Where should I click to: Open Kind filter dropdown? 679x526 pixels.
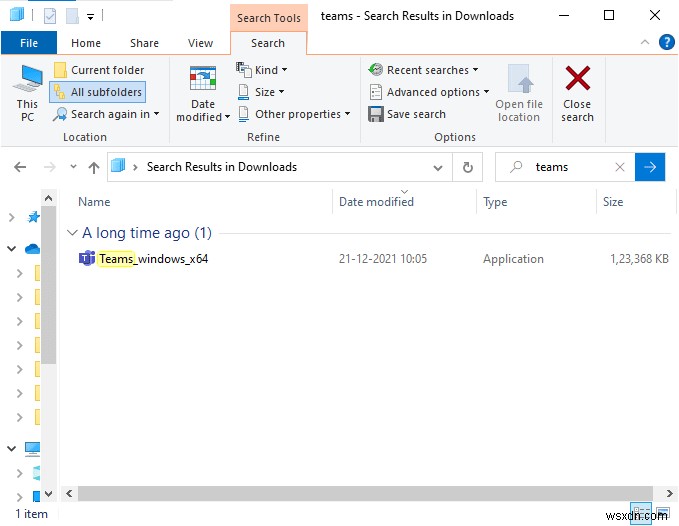[x=262, y=70]
